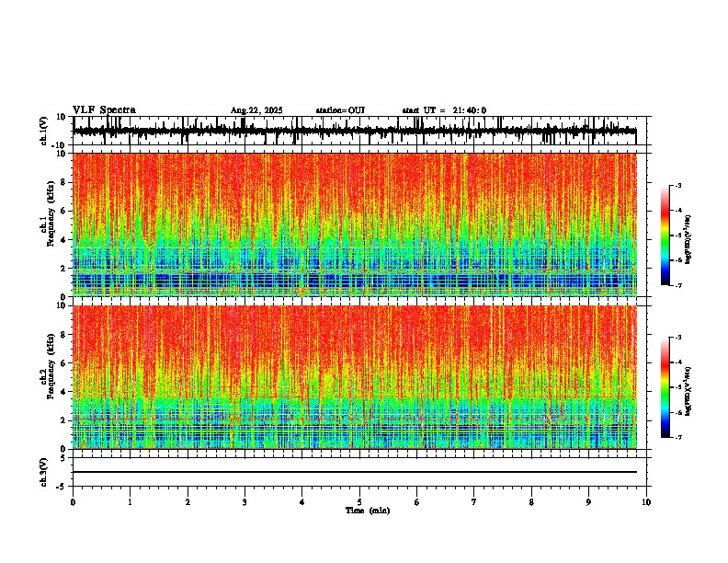Click the ch.1 spectrogram color scale bar
Image resolution: width=728 pixels, height=563 pixels.
coord(665,236)
